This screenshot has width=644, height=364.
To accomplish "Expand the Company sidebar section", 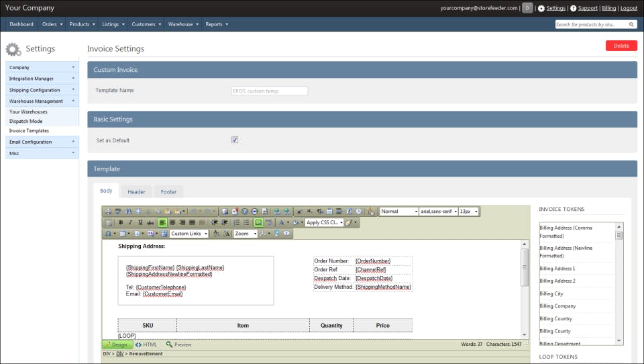I will (42, 67).
